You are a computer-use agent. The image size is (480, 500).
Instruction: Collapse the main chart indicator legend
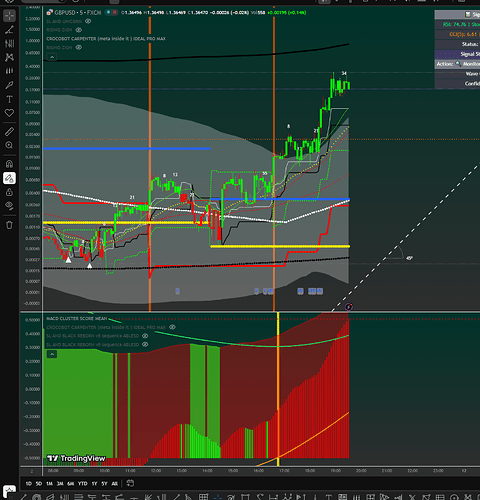52,57
